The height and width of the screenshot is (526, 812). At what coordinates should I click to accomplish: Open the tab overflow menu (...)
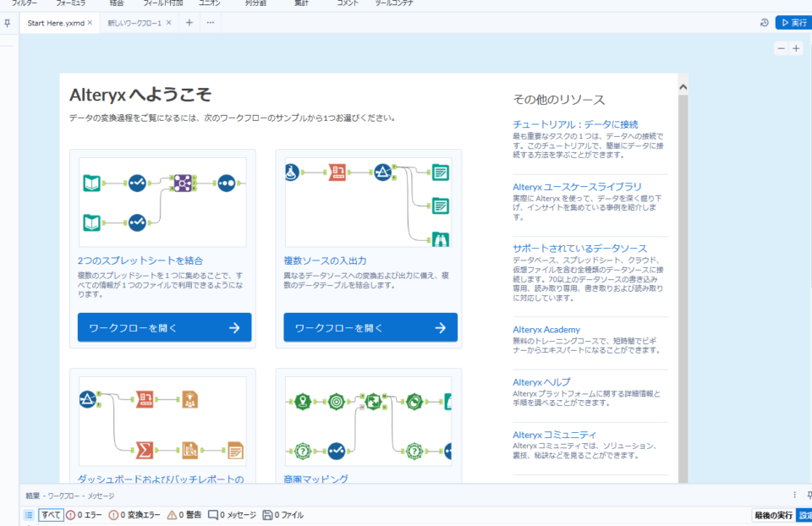(x=211, y=23)
